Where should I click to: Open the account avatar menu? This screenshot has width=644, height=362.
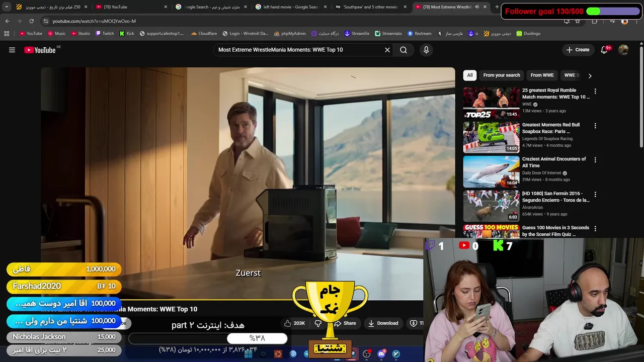pyautogui.click(x=623, y=50)
